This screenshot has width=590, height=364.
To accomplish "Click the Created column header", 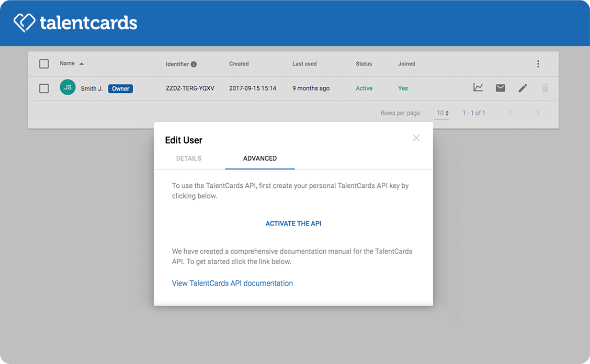I will tap(239, 64).
